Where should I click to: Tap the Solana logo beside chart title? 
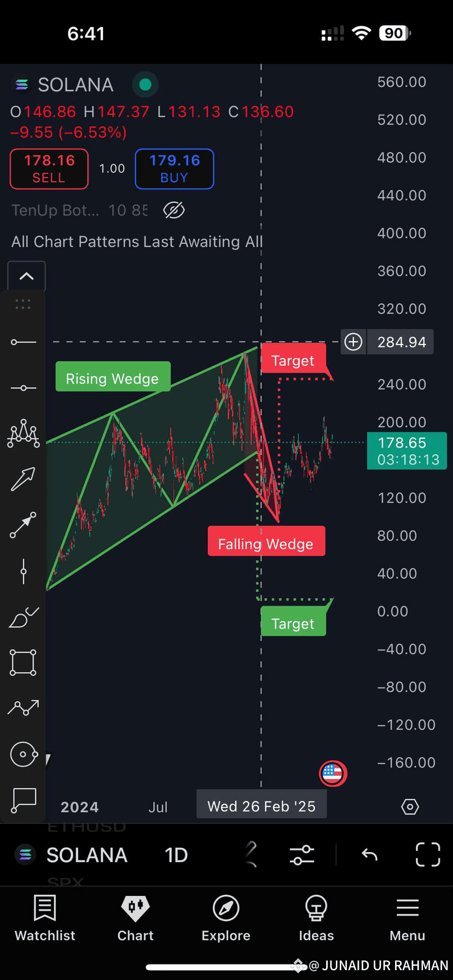22,85
